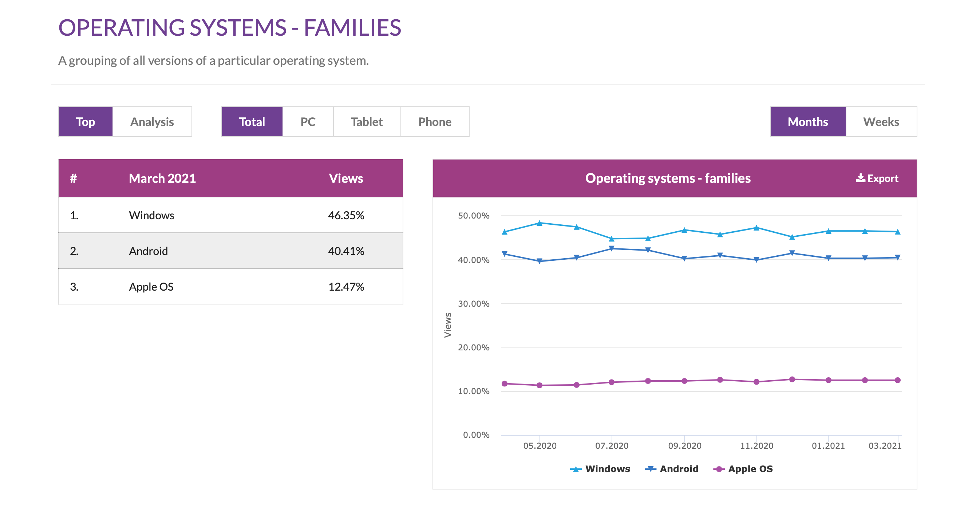Click the last Windows data point
The image size is (980, 515).
[897, 232]
